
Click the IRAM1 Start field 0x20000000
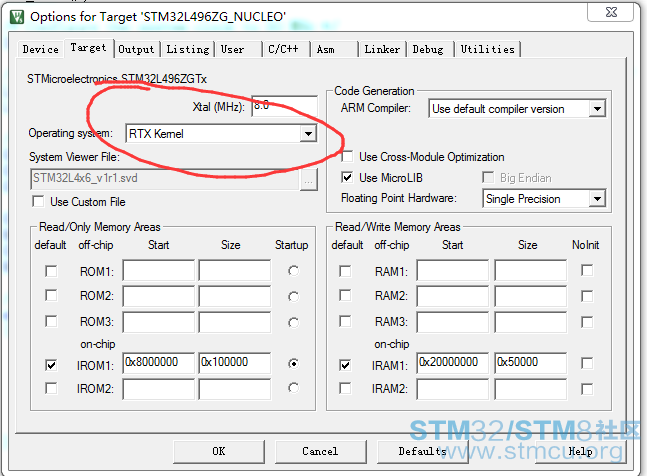[453, 363]
